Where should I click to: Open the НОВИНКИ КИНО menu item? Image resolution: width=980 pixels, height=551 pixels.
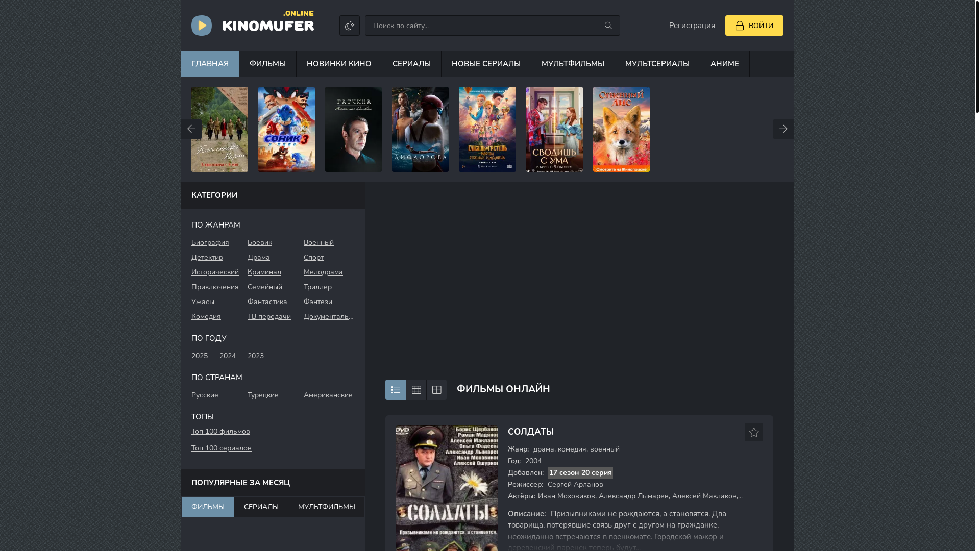tap(339, 64)
